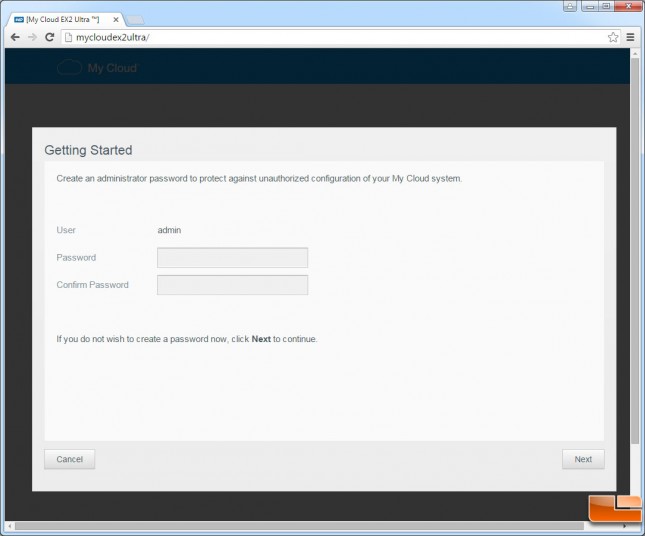Viewport: 645px width, 536px height.
Task: Maximize the browser window
Action: [x=606, y=6]
